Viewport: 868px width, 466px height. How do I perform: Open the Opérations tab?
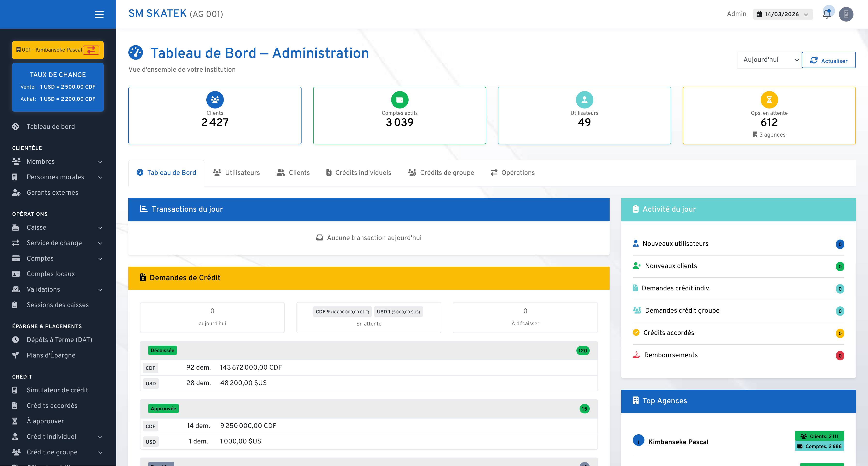pyautogui.click(x=512, y=172)
